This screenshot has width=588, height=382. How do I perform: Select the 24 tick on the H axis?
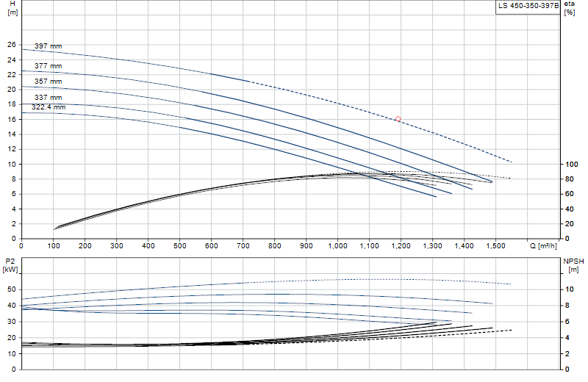pos(12,60)
